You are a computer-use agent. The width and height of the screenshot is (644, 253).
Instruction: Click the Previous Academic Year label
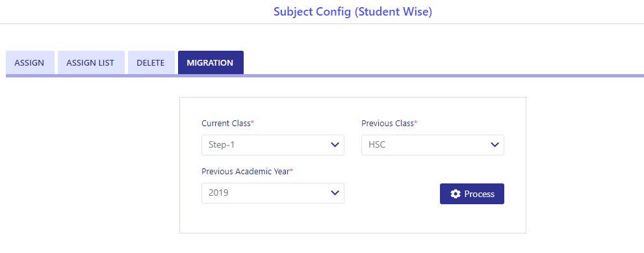pos(245,172)
